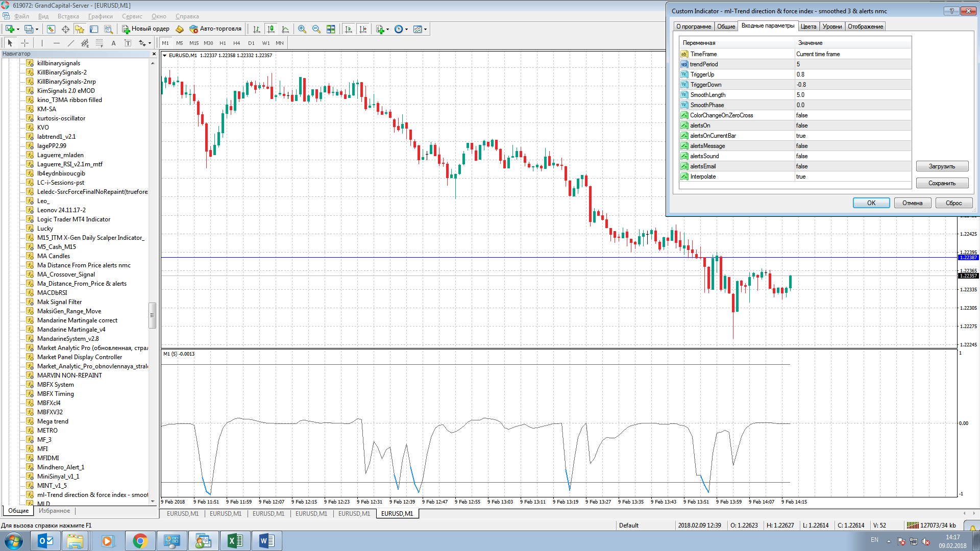Viewport: 980px width, 551px height.
Task: Select M15 timeframe
Action: (194, 43)
